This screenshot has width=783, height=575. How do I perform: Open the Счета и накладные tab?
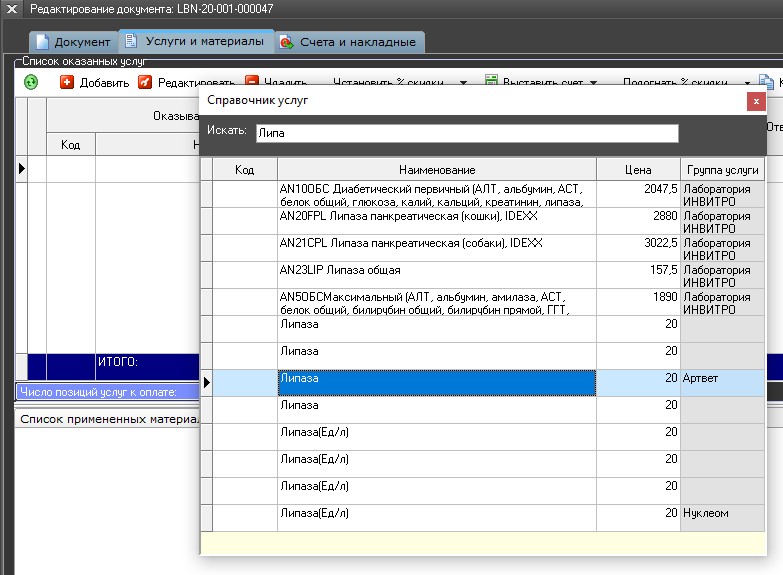[x=357, y=42]
